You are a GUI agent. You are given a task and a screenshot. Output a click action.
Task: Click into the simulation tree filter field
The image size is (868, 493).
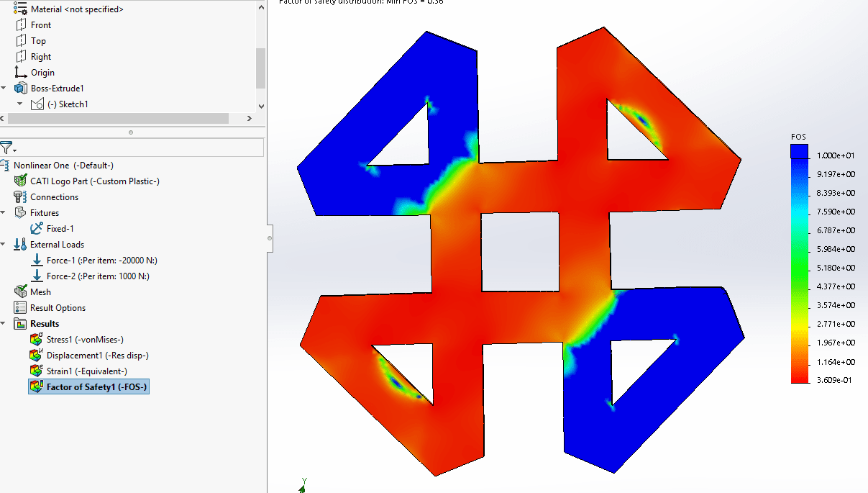(140, 148)
